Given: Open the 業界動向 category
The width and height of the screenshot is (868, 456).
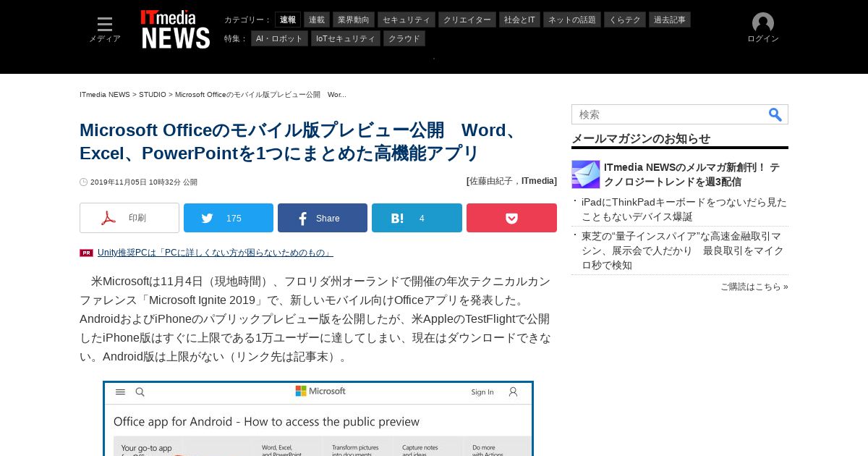Looking at the screenshot, I should 354,20.
